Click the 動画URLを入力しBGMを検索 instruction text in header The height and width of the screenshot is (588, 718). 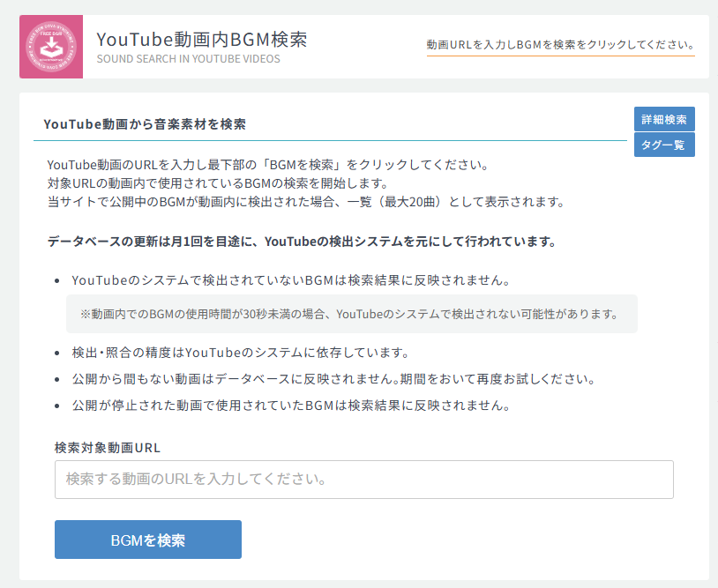click(560, 44)
